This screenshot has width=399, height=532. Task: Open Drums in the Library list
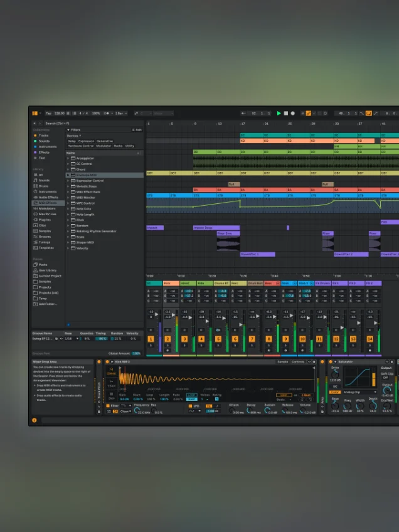43,186
